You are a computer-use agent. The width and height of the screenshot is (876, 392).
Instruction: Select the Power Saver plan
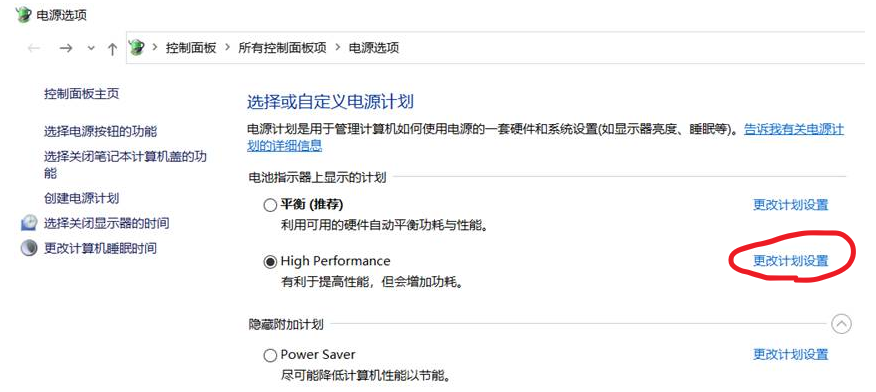click(x=270, y=355)
